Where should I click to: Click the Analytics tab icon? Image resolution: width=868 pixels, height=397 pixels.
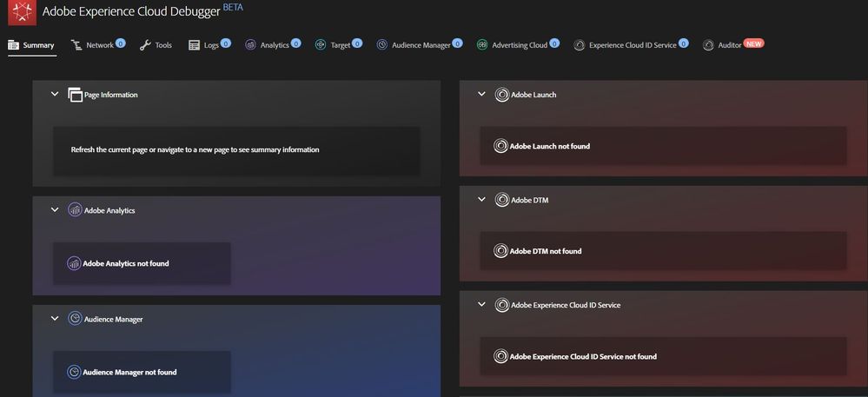(251, 45)
